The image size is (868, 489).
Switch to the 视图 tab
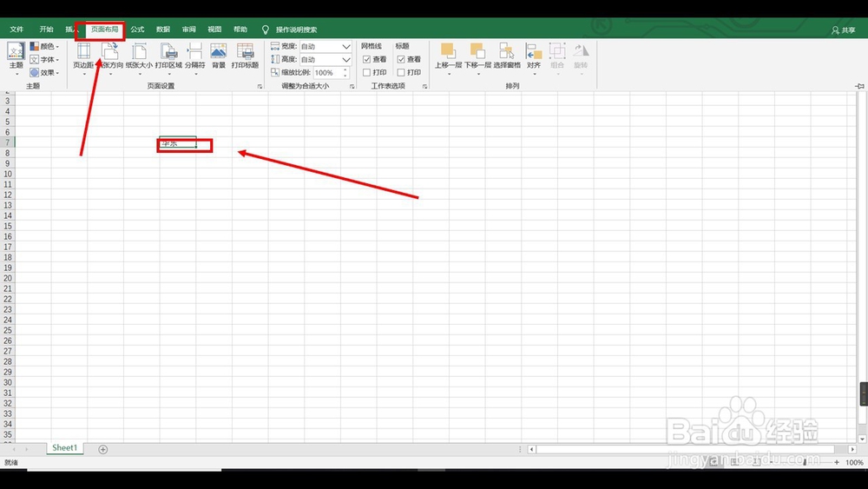pos(214,30)
